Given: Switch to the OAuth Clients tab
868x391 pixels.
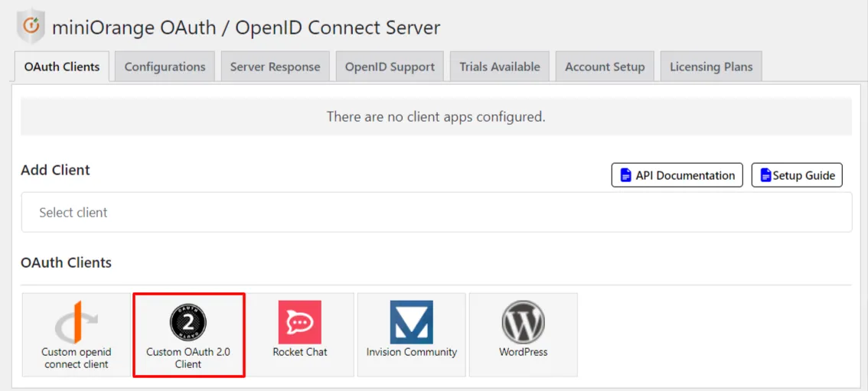Looking at the screenshot, I should [62, 67].
